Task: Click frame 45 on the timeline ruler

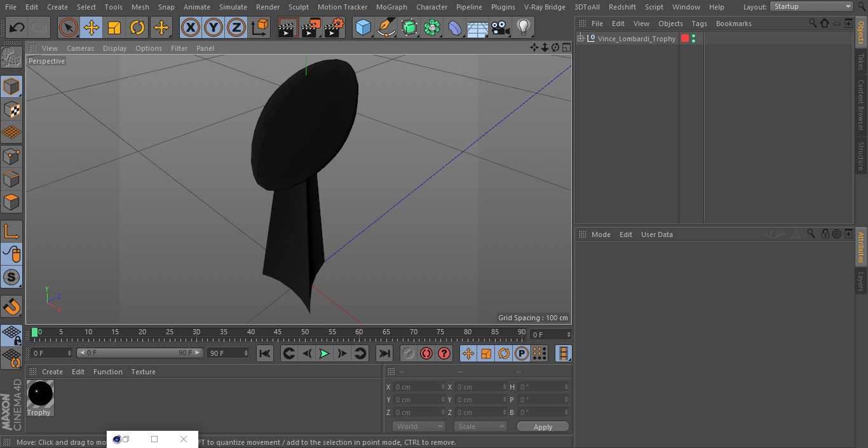Action: 278,332
